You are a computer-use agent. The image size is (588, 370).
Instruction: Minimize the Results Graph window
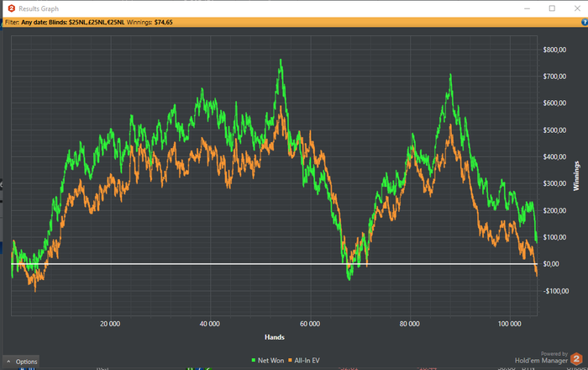pyautogui.click(x=528, y=8)
